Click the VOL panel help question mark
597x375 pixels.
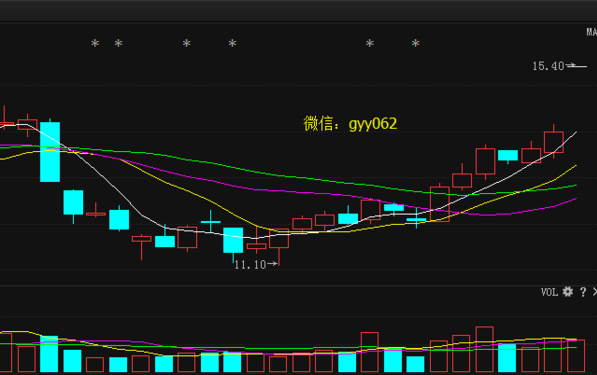[583, 292]
